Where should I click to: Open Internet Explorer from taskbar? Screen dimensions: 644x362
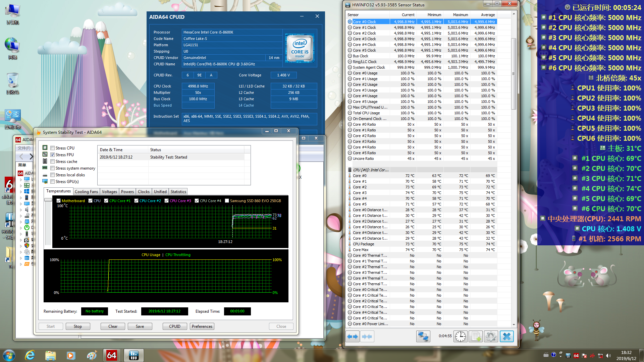pyautogui.click(x=30, y=355)
